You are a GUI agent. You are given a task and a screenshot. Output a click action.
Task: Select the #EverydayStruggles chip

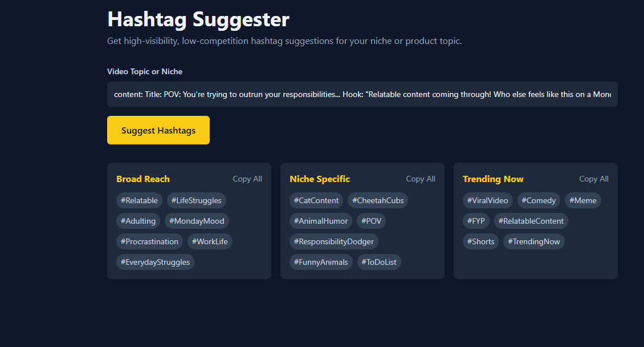tap(155, 262)
